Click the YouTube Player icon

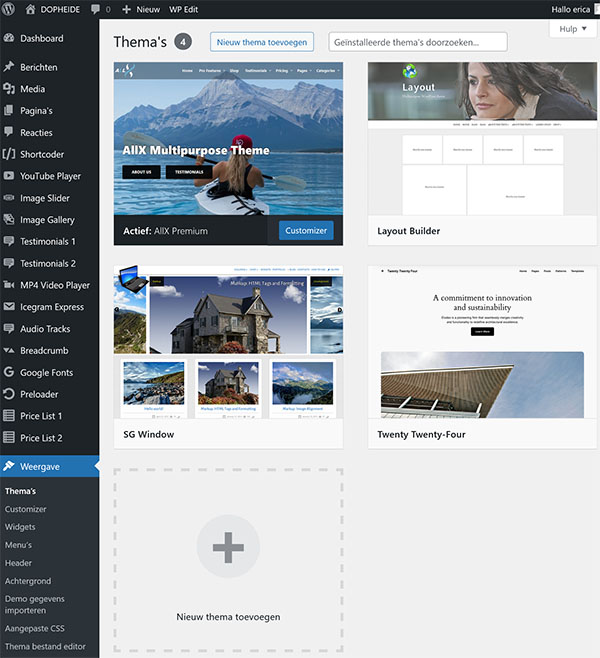click(9, 176)
